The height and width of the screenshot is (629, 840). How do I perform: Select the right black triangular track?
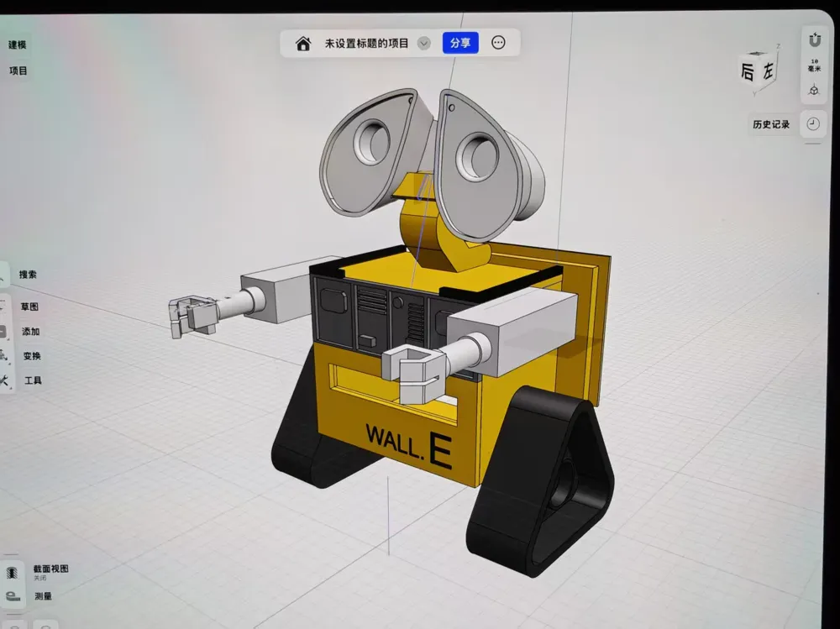542,482
